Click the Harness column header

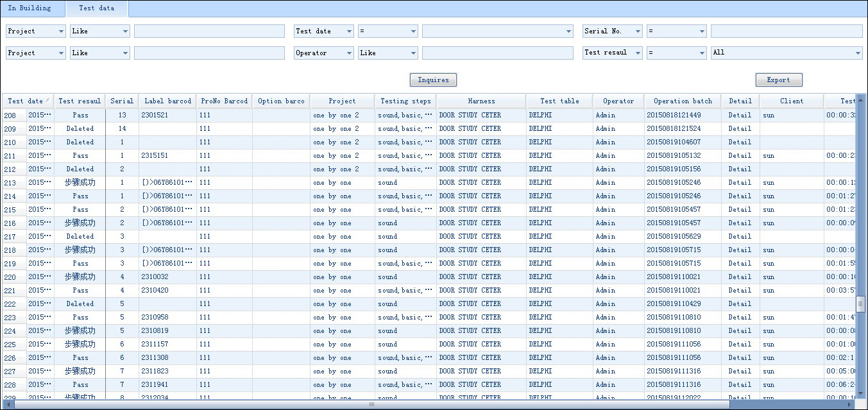coord(481,101)
